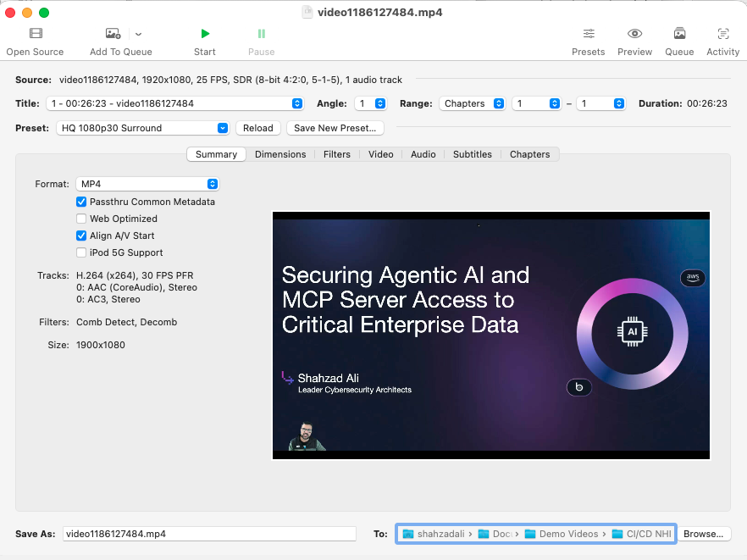747x560 pixels.
Task: Enable iPod 5G Support checkbox
Action: (81, 252)
